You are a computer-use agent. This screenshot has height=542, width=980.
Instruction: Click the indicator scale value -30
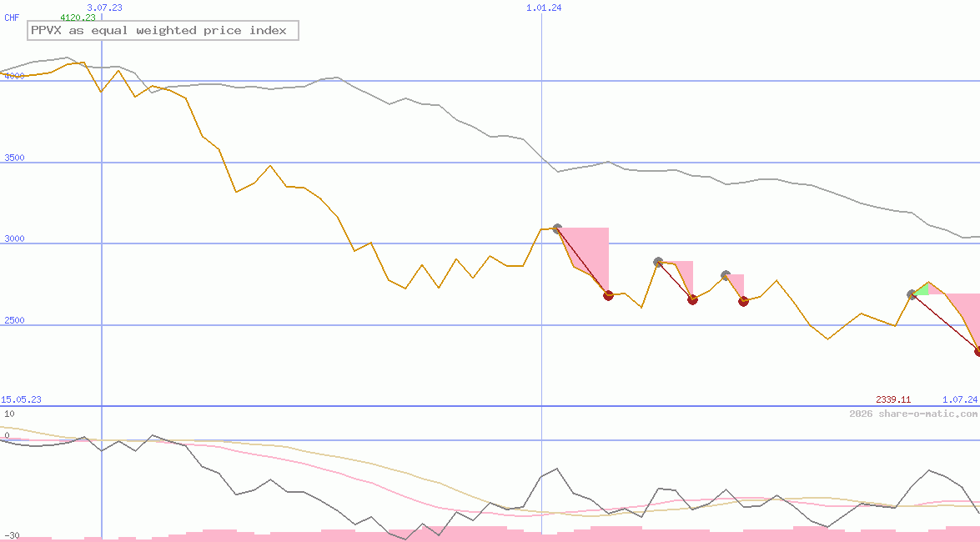[x=13, y=536]
